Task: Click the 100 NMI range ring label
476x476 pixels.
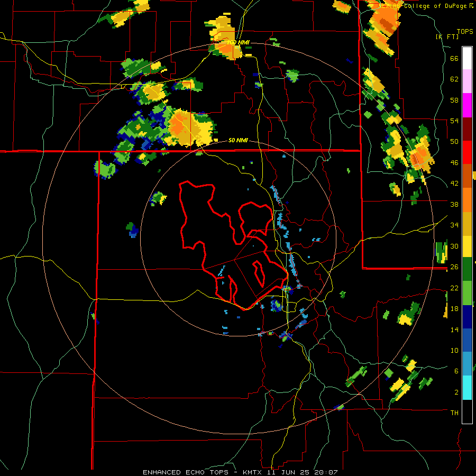Action: tap(238, 42)
